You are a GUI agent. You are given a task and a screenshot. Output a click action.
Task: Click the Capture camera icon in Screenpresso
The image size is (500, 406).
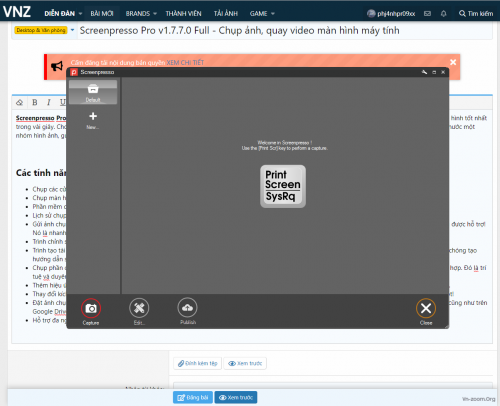coord(91,308)
